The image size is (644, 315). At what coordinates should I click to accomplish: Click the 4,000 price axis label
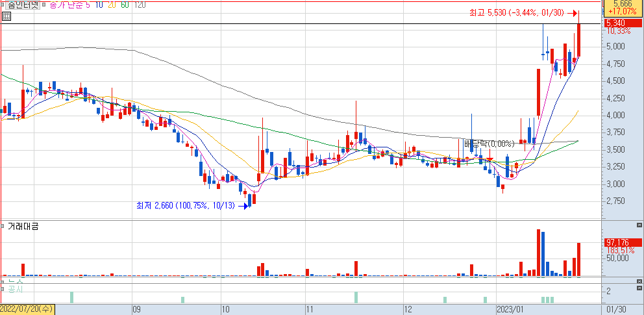[x=615, y=115]
